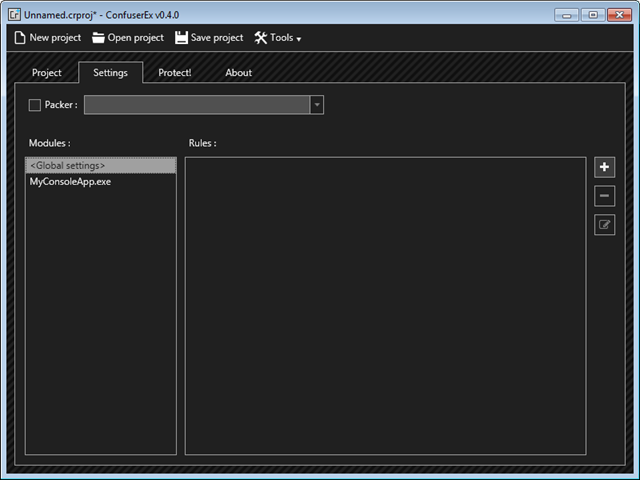Remove rule using the minus icon
This screenshot has width=640, height=480.
(604, 196)
